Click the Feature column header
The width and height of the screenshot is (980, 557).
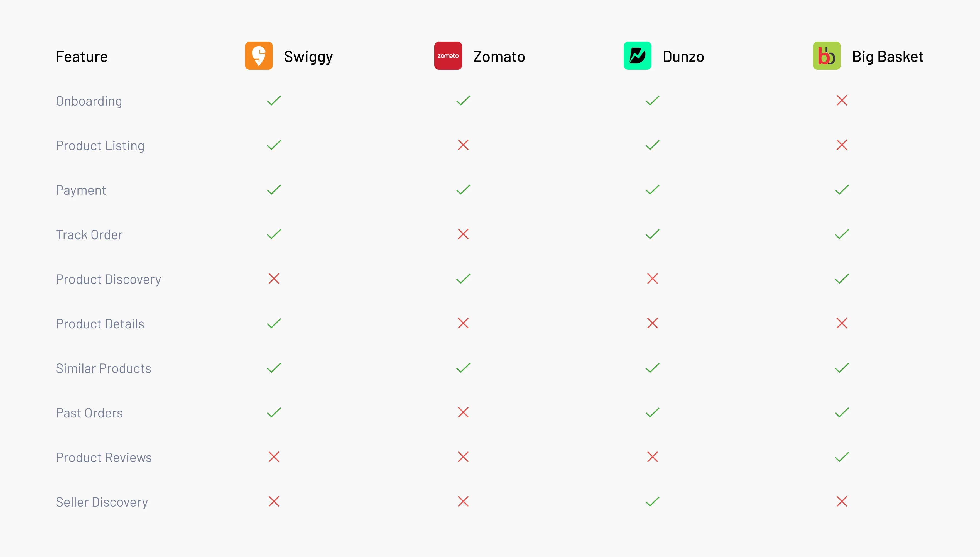coord(82,57)
